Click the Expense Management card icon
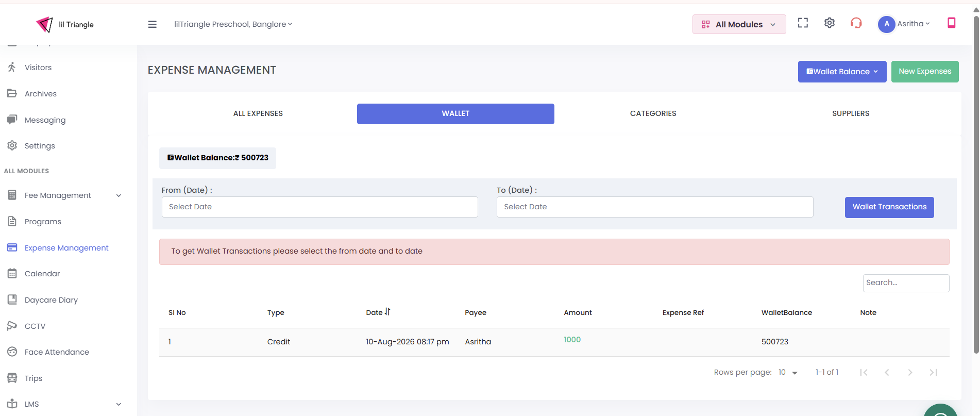This screenshot has height=416, width=980. (12, 247)
